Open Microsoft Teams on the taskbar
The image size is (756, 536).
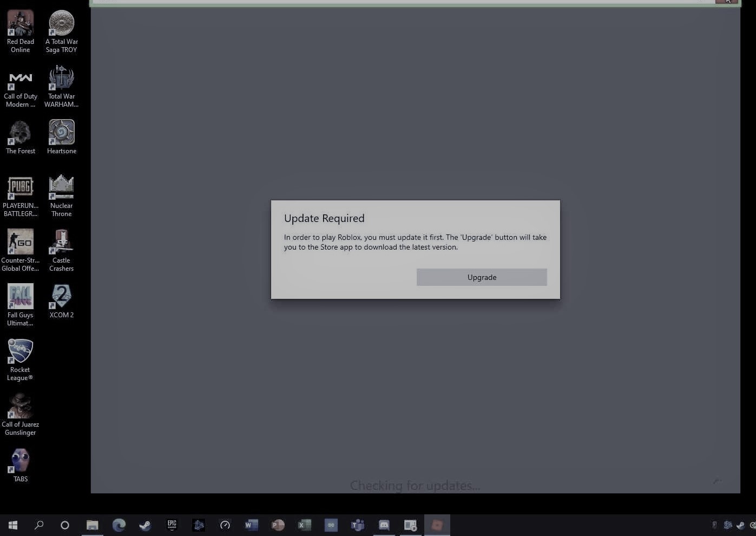[x=357, y=525]
